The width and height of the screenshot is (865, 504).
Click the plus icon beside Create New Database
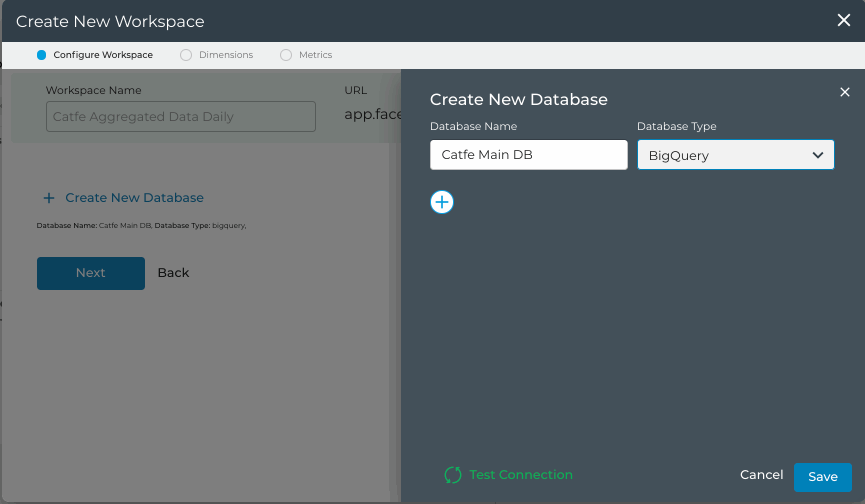point(49,198)
